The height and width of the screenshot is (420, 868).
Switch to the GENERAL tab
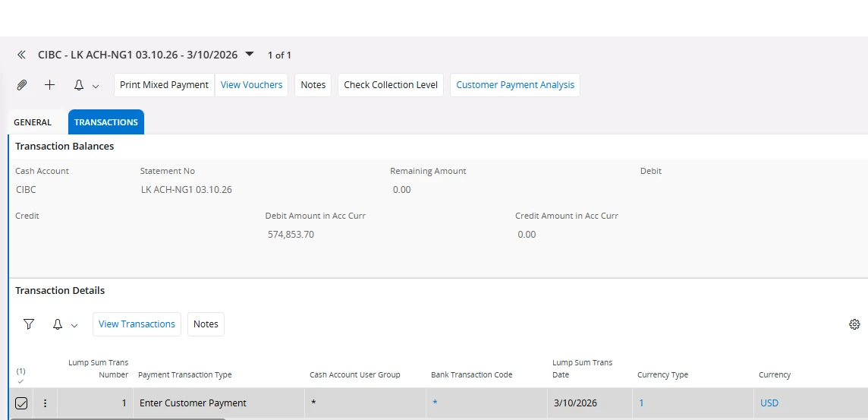coord(33,122)
